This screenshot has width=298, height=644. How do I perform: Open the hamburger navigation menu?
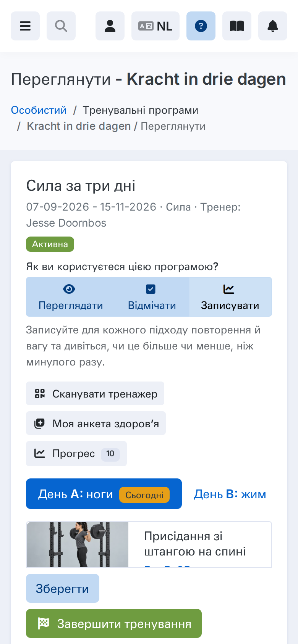(x=25, y=26)
